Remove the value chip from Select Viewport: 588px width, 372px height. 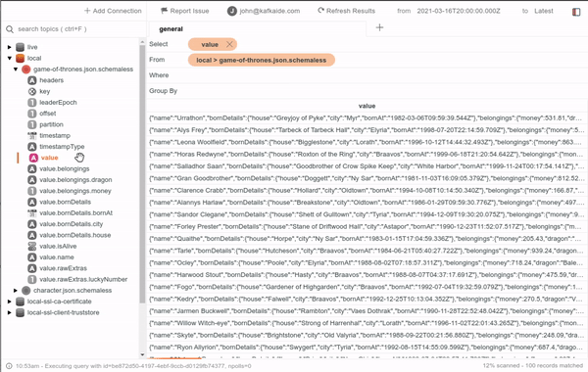click(229, 45)
